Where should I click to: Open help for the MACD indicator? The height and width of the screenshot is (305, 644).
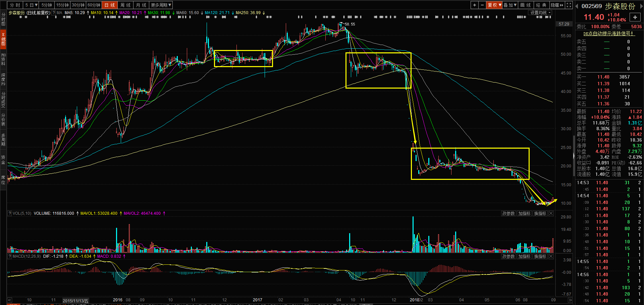pyautogui.click(x=10, y=256)
